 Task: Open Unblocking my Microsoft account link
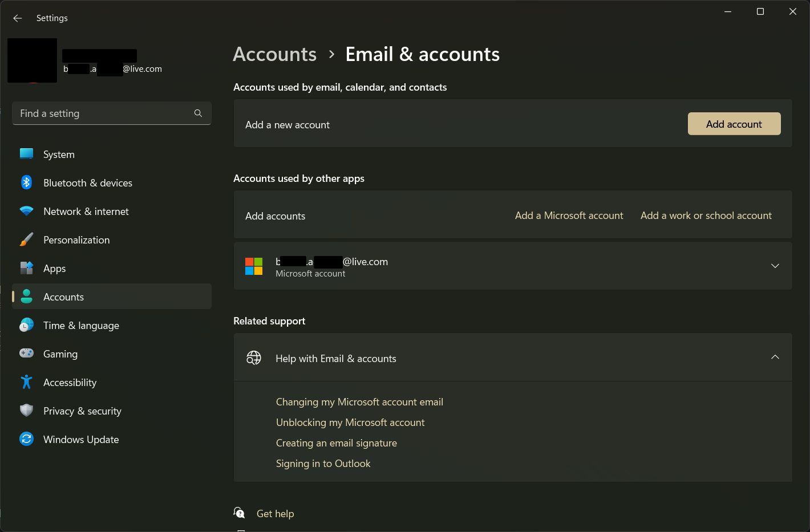point(350,423)
